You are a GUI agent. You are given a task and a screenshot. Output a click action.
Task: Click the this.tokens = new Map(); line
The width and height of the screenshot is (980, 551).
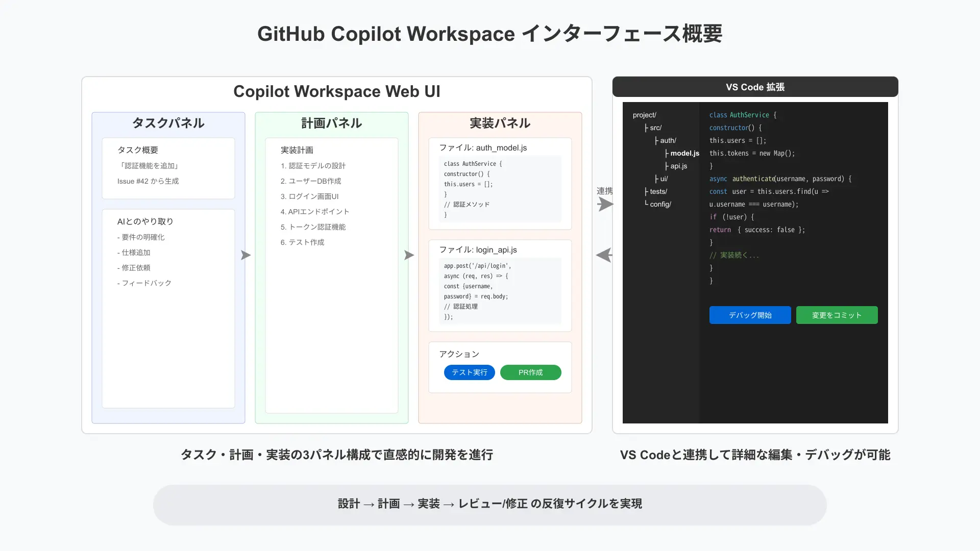[x=752, y=153]
